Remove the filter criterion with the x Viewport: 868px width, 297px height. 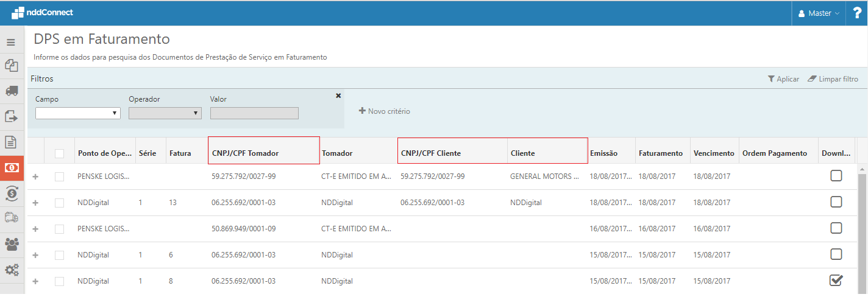pyautogui.click(x=338, y=96)
